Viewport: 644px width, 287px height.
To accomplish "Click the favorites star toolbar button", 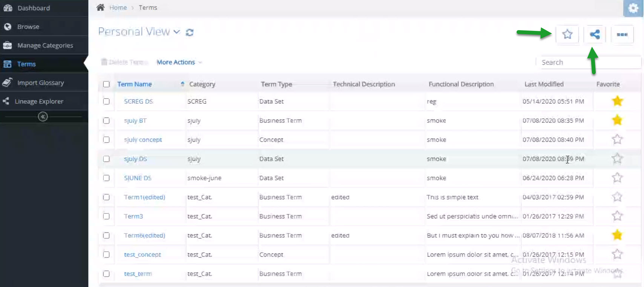I will point(567,34).
